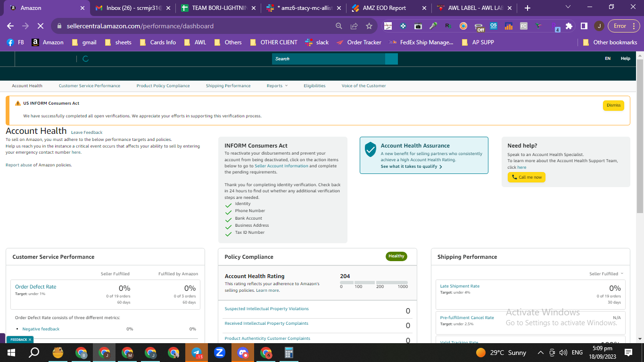Click the Help link in header

(x=625, y=59)
